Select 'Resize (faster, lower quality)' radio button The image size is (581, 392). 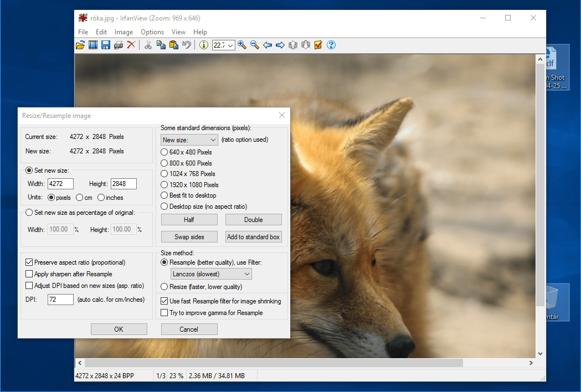tap(164, 287)
